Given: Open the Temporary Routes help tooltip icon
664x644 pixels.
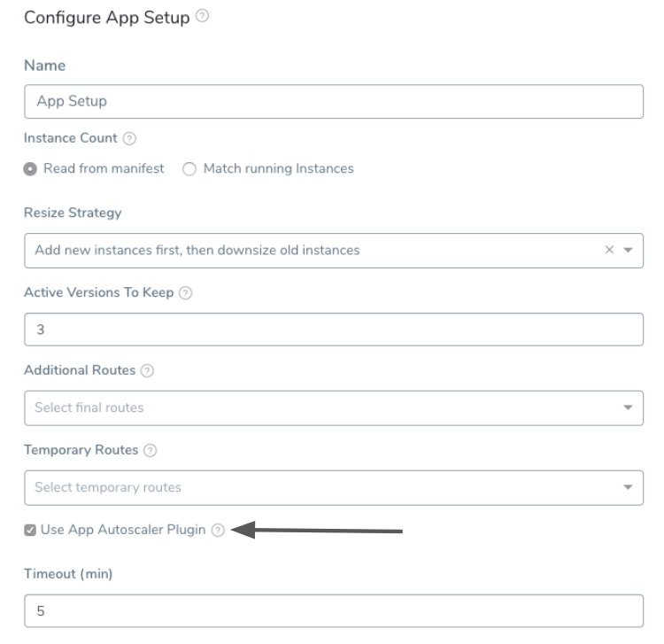Looking at the screenshot, I should (x=150, y=450).
